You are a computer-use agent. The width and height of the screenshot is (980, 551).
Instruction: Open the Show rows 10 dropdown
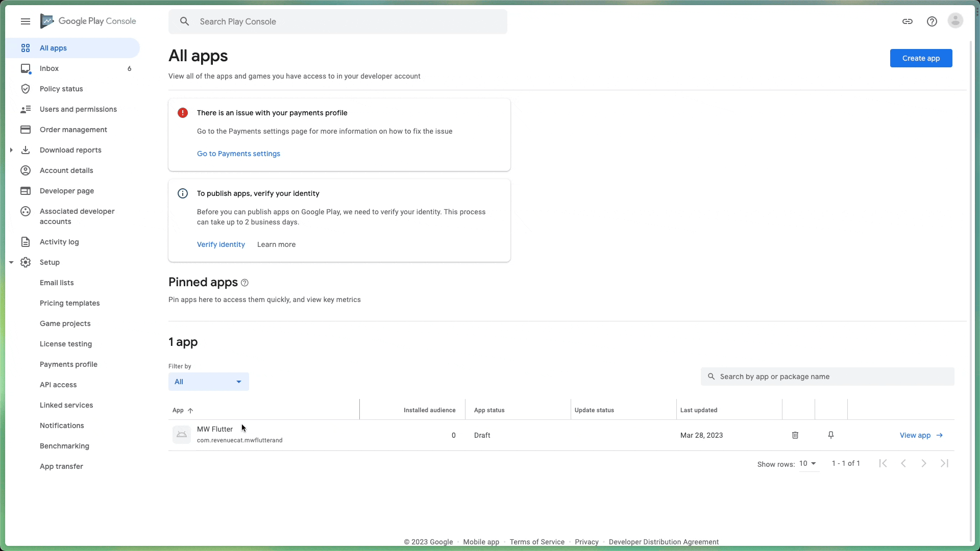click(x=808, y=464)
